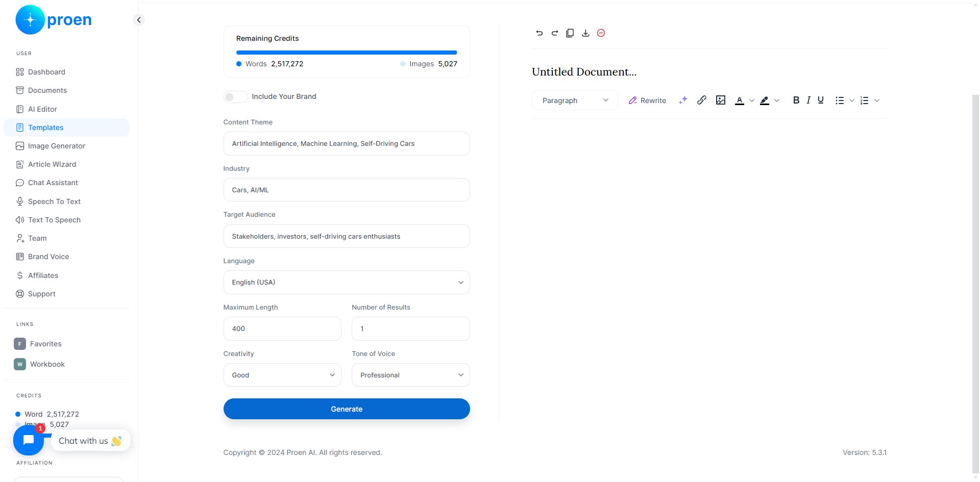This screenshot has width=980, height=482.
Task: Open Text To Speech
Action: 66,220
